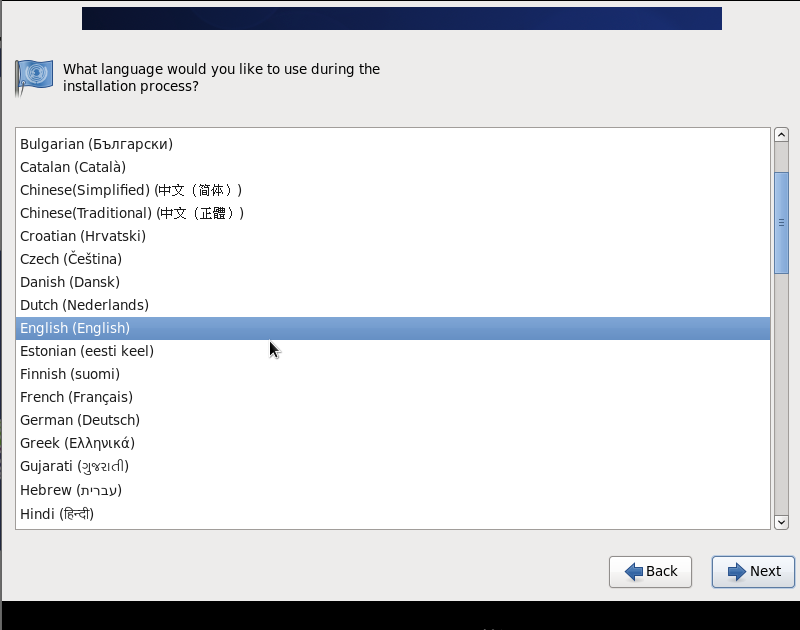The image size is (800, 630).
Task: Pick Hindi language row
Action: point(393,514)
